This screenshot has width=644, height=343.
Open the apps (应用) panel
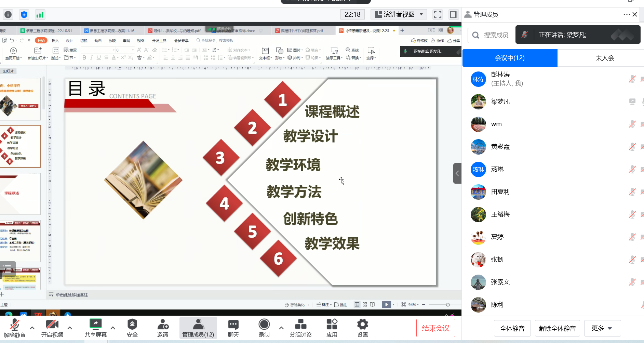(332, 328)
